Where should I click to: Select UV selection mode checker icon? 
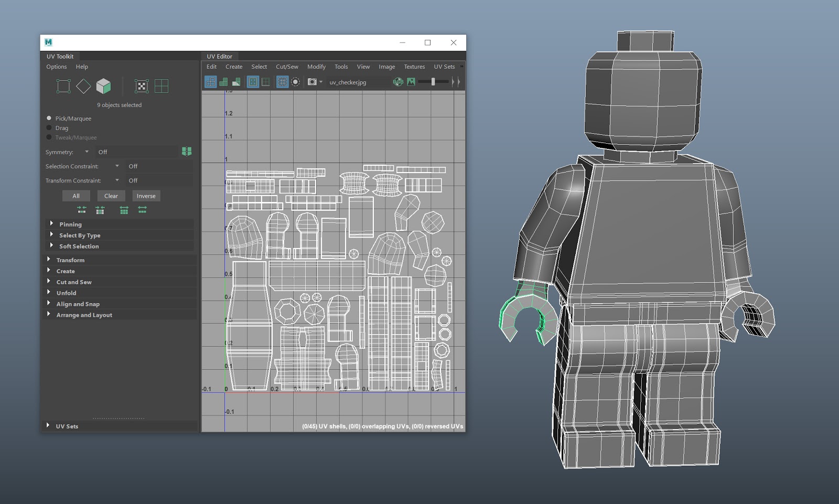click(x=142, y=86)
